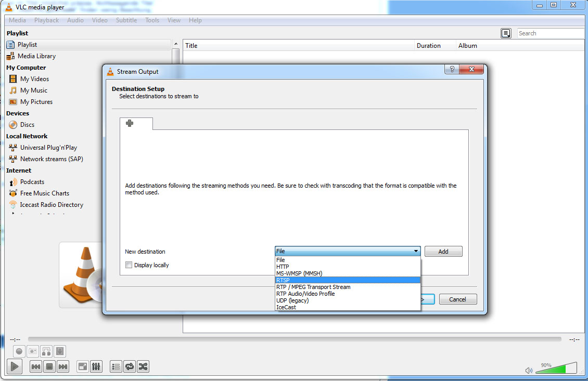Screen dimensions: 588x381
Task: Select UDP (legacy) destination option
Action: point(347,300)
